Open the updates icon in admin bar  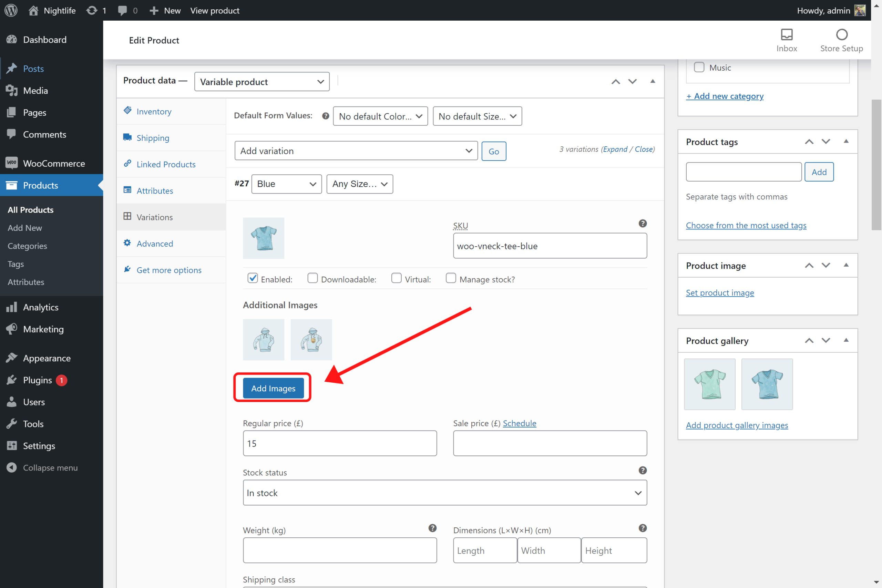pyautogui.click(x=92, y=10)
